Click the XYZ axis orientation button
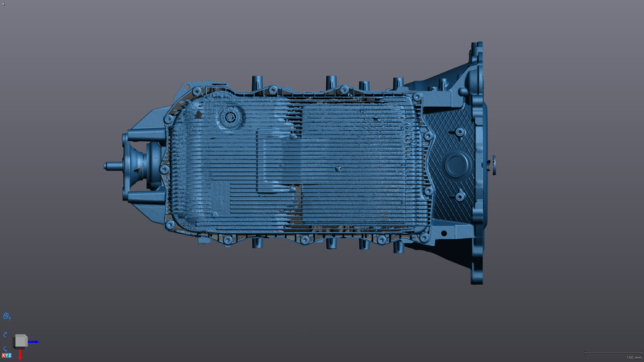The image size is (644, 362). pos(7,356)
